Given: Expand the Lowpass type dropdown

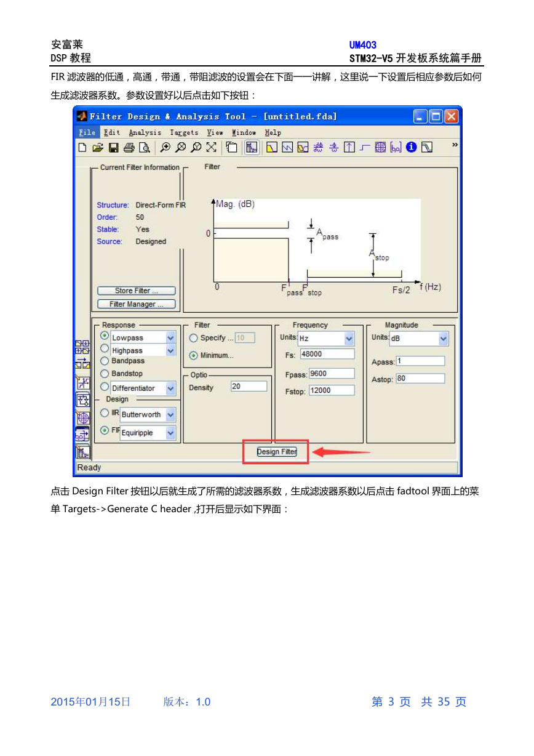Looking at the screenshot, I should 171,338.
